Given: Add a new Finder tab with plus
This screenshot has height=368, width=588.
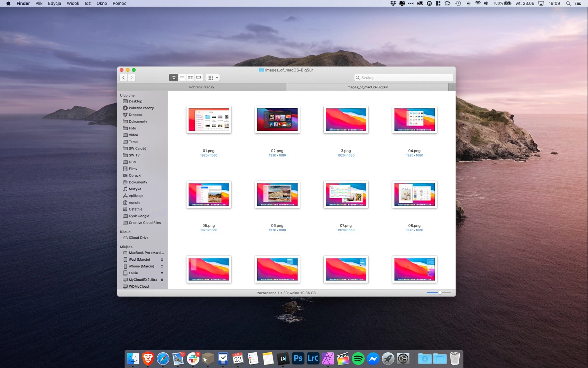Looking at the screenshot, I should 452,87.
